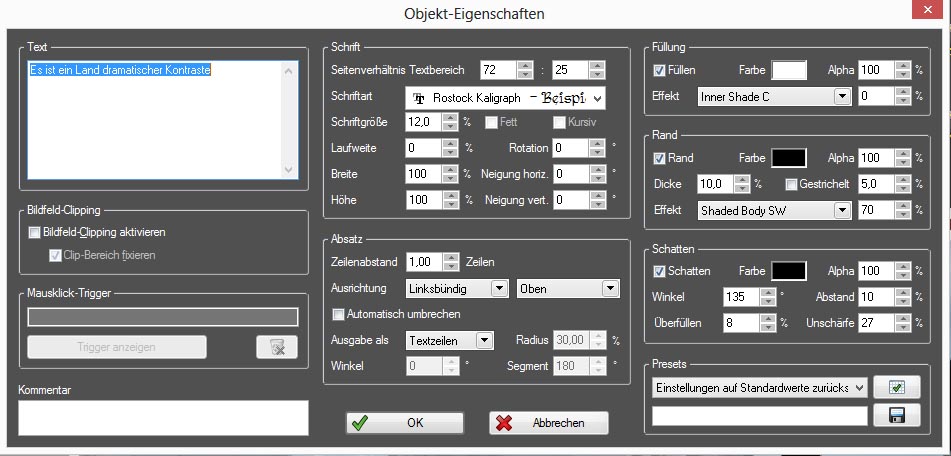Open the Inner Shade C effect dropdown

pyautogui.click(x=842, y=97)
